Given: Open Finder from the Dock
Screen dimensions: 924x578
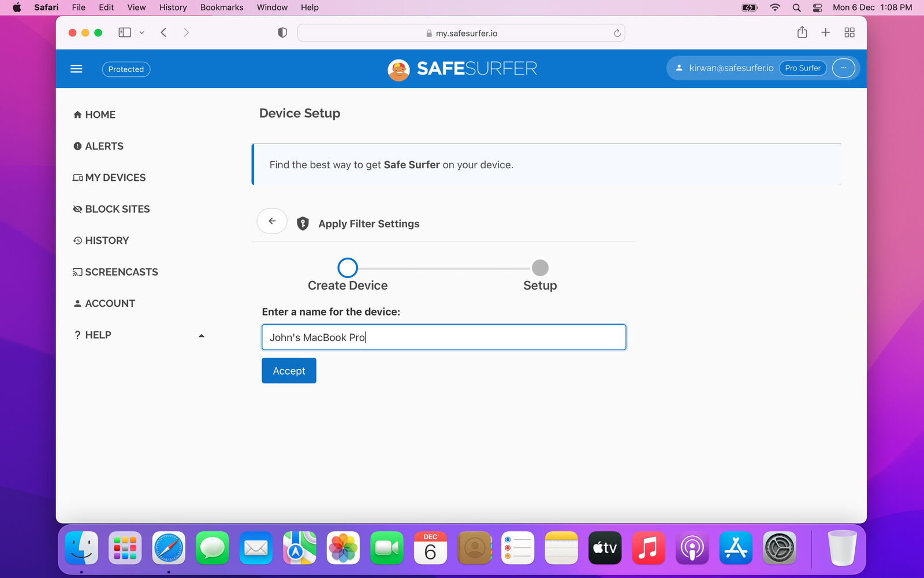Looking at the screenshot, I should point(81,547).
